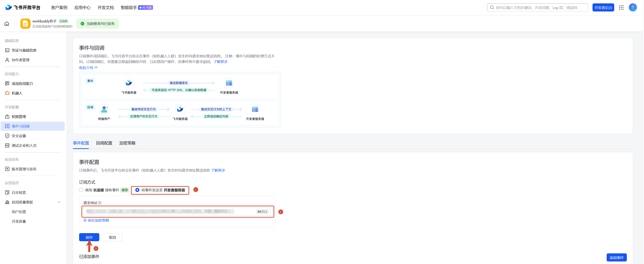This screenshot has height=264, width=644.
Task: Click the workbuddy助手 app icon
Action: coord(25,24)
